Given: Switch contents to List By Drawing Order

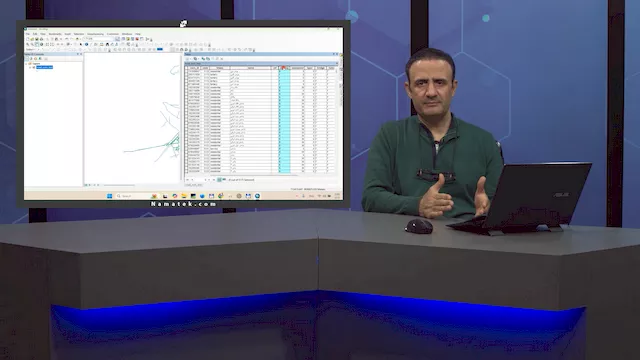Looking at the screenshot, I should point(27,59).
